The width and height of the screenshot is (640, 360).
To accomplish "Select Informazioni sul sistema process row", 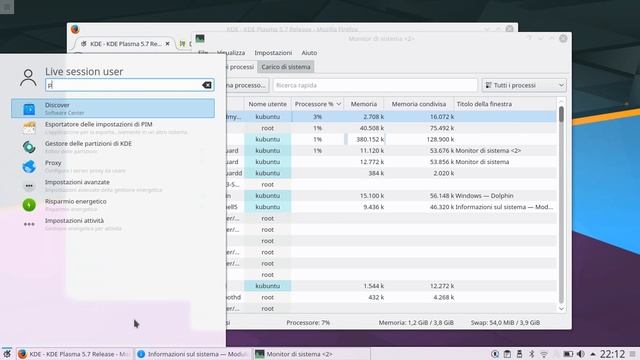I will pos(391,207).
